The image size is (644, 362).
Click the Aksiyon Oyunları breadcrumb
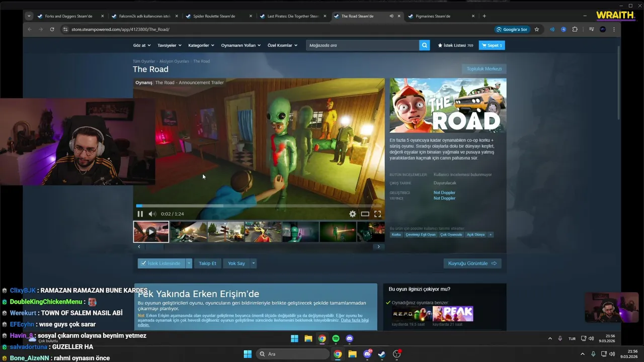tap(174, 61)
